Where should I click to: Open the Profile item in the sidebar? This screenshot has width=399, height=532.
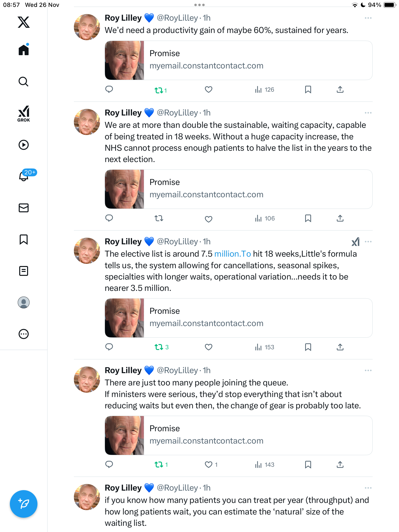(24, 302)
